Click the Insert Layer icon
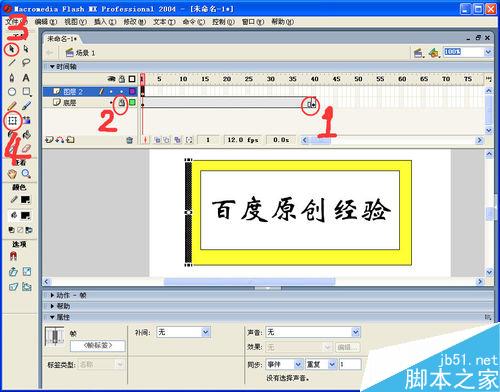Screen dimensions: 500x392 (x=49, y=140)
